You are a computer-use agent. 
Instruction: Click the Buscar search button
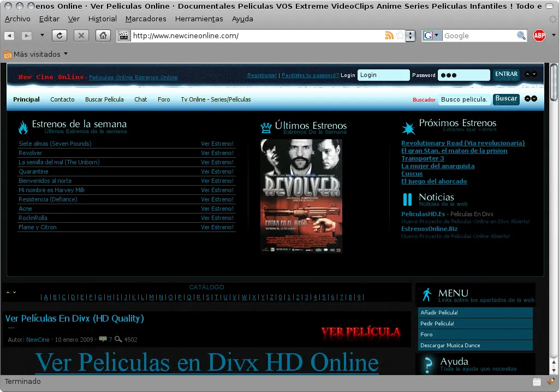click(x=506, y=99)
